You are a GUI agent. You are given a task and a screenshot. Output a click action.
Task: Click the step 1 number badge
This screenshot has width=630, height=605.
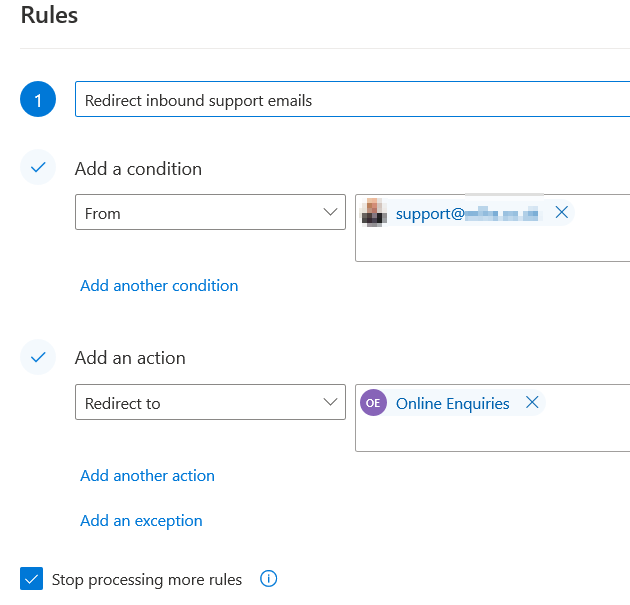point(38,100)
